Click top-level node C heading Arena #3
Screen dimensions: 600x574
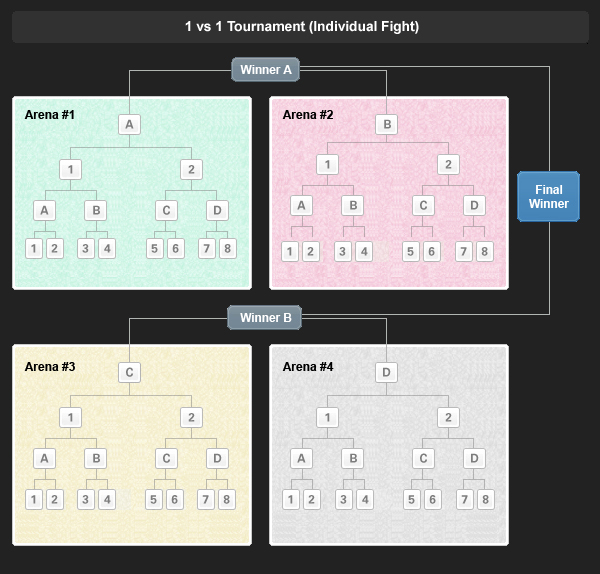coord(129,373)
